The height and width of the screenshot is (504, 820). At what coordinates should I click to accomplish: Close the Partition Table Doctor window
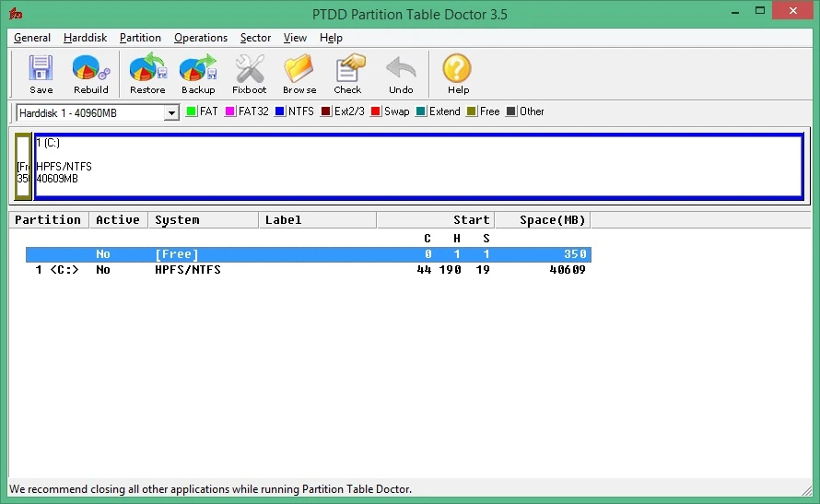click(792, 10)
